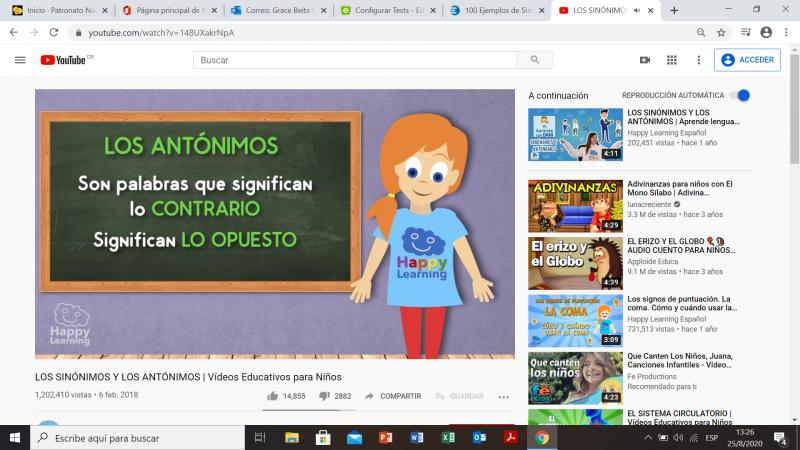Viewport: 800px width, 450px height.
Task: Click the GUARDAR save button
Action: tap(459, 396)
